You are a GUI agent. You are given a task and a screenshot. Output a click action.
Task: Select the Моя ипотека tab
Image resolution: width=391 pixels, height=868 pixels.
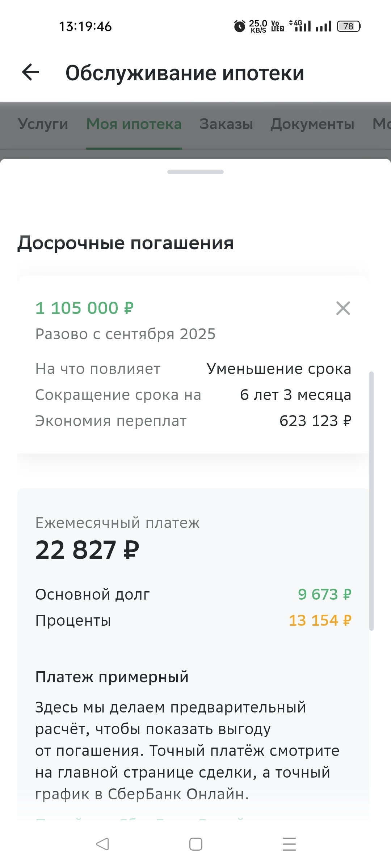[x=134, y=124]
